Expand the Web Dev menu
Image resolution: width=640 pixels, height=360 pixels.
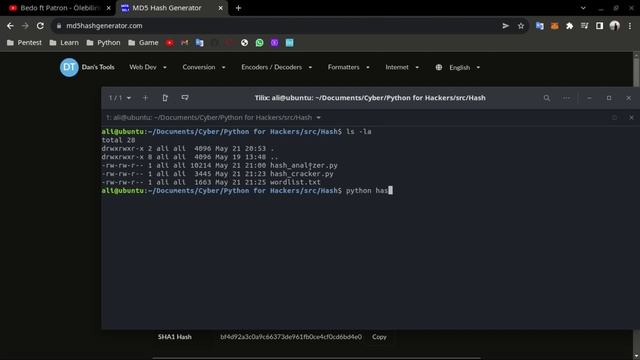click(x=148, y=67)
